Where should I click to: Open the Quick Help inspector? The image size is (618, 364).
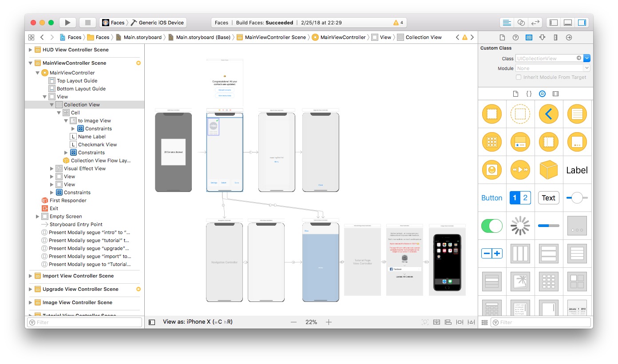click(x=515, y=38)
